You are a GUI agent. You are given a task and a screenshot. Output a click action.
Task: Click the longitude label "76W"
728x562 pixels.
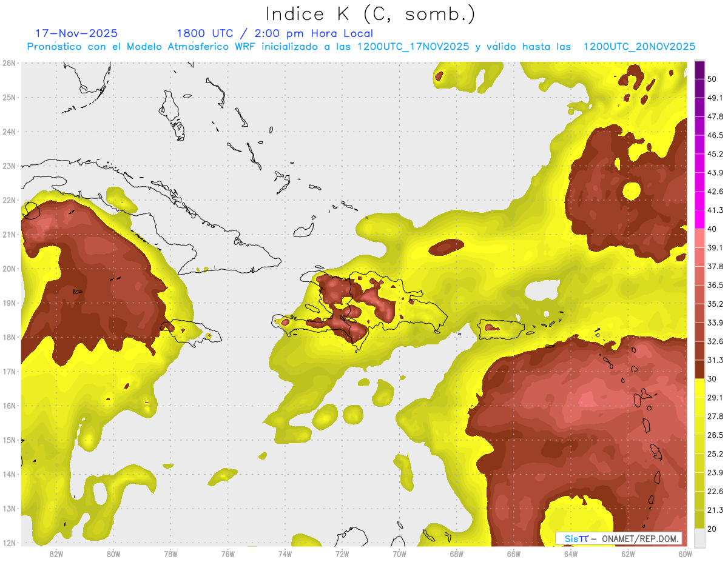click(227, 554)
